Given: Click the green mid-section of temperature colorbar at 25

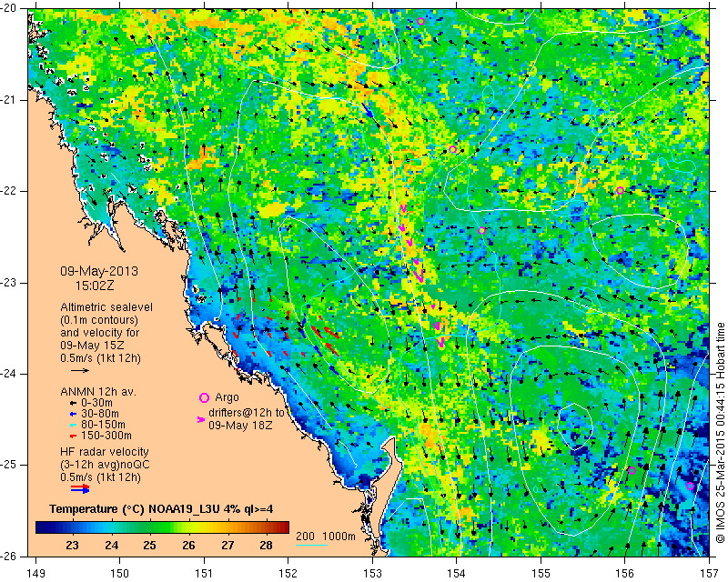Looking at the screenshot, I should tap(150, 527).
